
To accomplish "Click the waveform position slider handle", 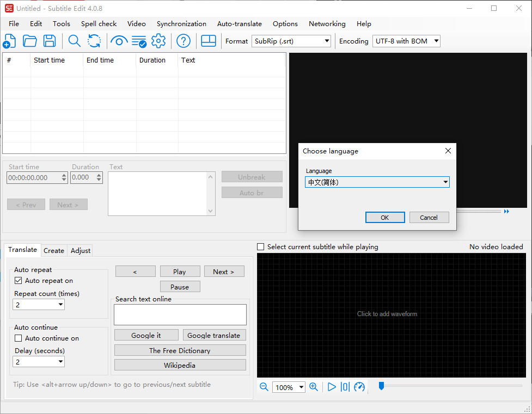I will (x=381, y=386).
